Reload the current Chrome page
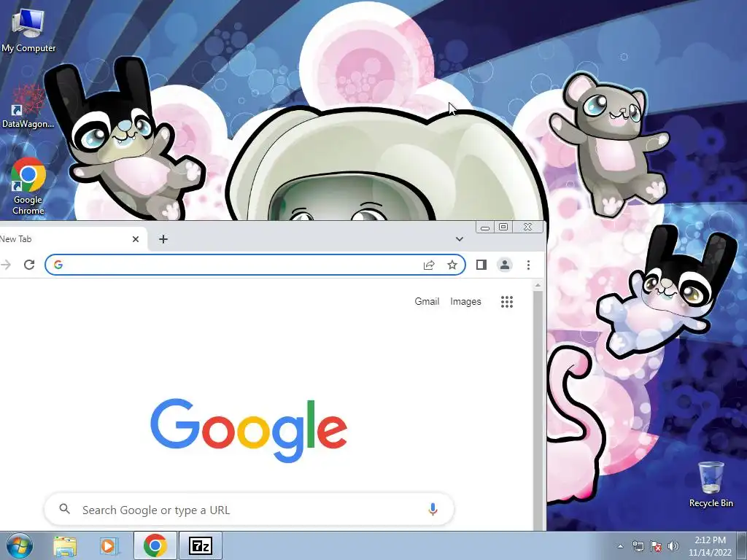Viewport: 747px width, 560px height. pos(29,265)
